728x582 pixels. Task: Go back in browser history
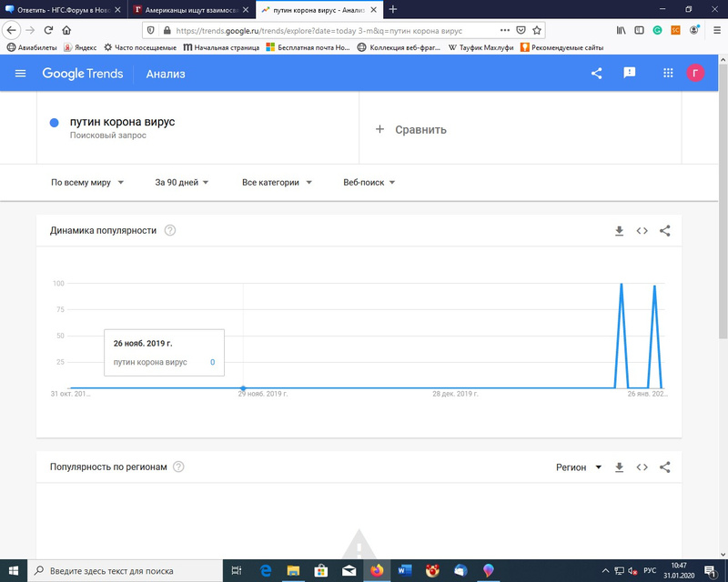[11, 31]
